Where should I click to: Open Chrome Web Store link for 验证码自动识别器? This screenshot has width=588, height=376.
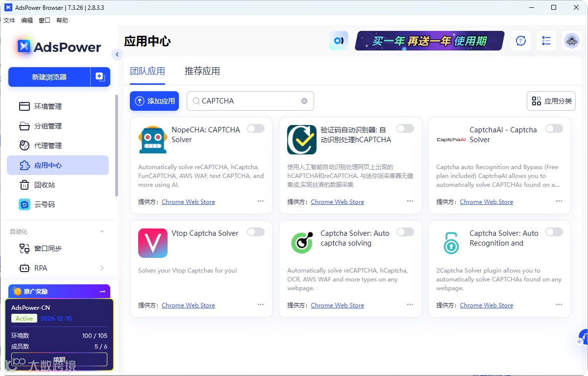[x=337, y=202]
